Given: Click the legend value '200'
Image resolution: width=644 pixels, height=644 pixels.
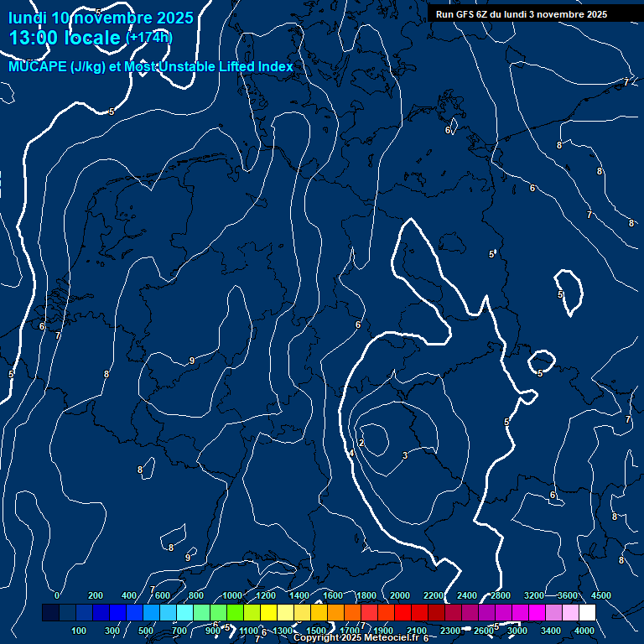Looking at the screenshot, I should click(96, 595).
